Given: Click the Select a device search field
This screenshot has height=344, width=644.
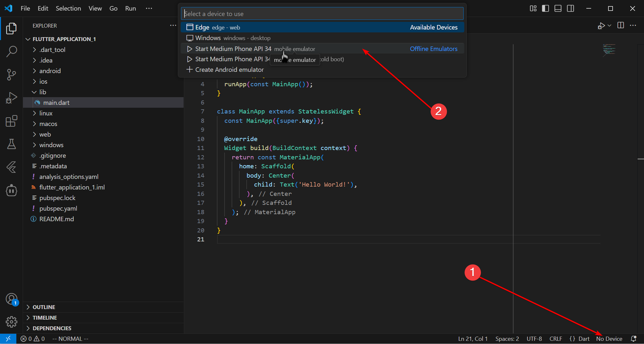Looking at the screenshot, I should [322, 14].
